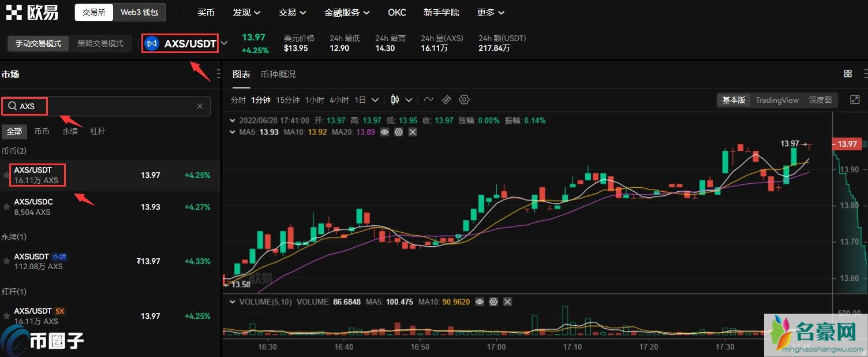Open the indicators line icon in chart toolbar
The width and height of the screenshot is (868, 357).
[x=428, y=100]
